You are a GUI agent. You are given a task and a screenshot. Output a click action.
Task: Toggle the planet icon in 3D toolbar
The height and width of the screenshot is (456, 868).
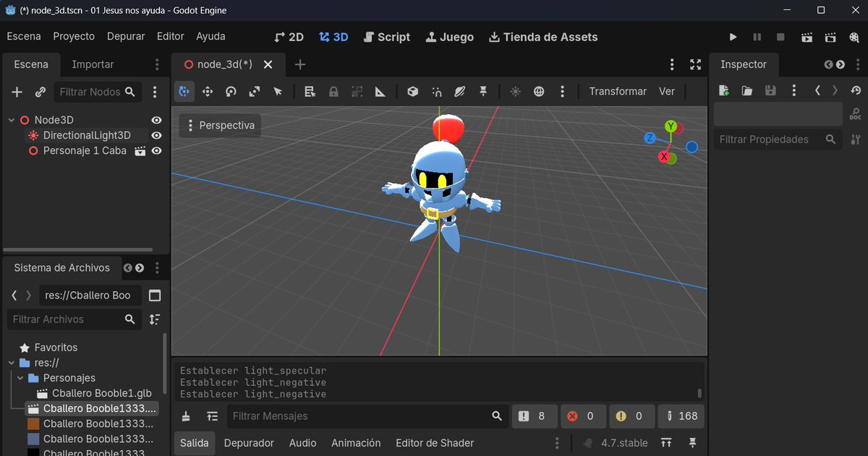coord(460,92)
